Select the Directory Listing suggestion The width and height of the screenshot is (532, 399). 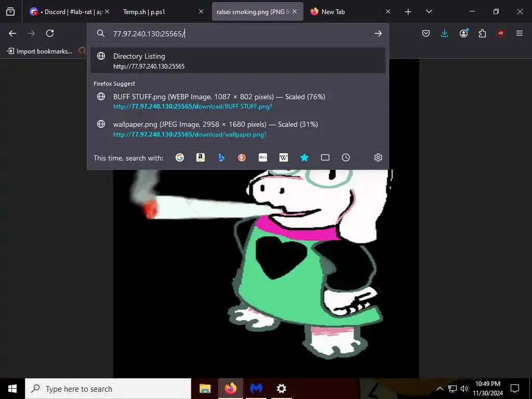pyautogui.click(x=238, y=60)
